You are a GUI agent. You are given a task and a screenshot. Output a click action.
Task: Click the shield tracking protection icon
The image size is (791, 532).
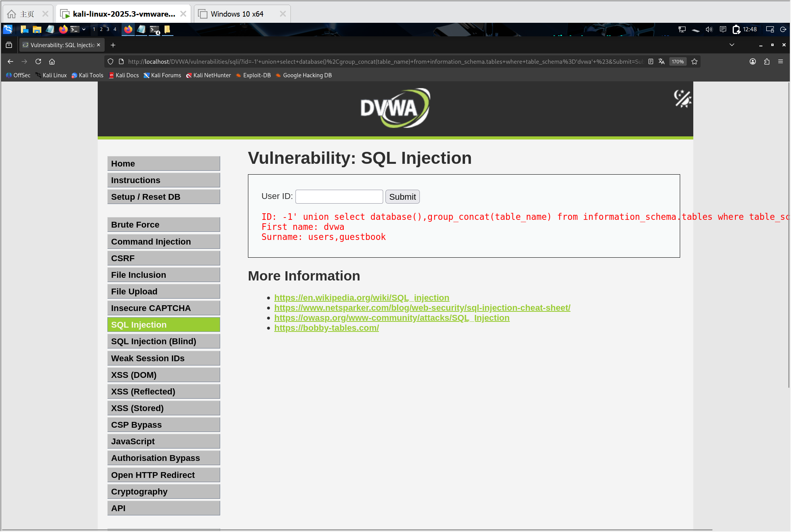tap(110, 61)
